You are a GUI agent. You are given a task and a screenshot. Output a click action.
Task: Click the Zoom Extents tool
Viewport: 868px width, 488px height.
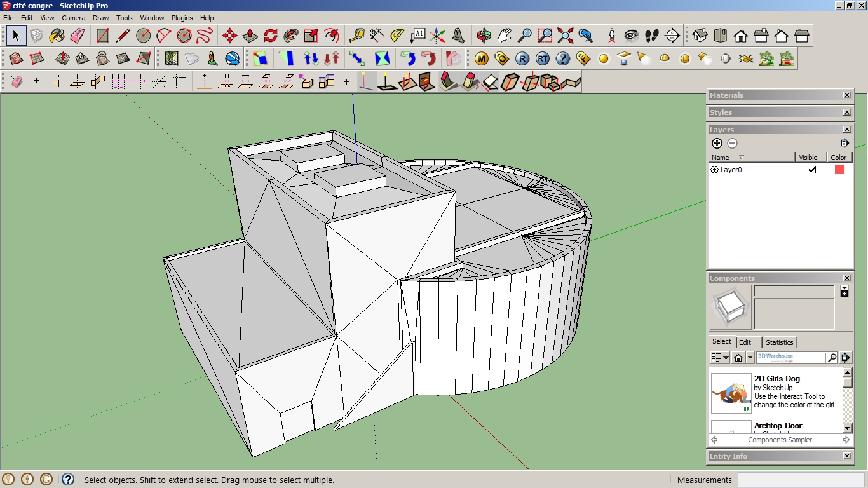pyautogui.click(x=566, y=36)
